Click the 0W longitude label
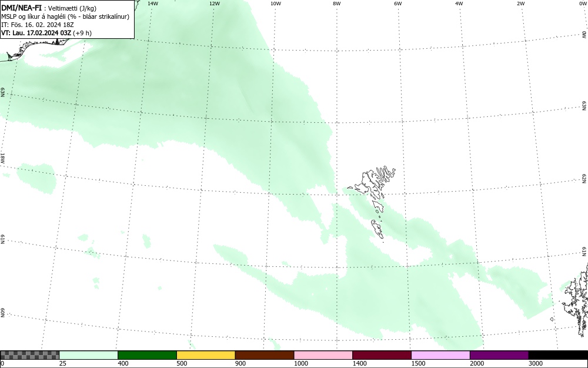This screenshot has width=588, height=368. (583, 4)
